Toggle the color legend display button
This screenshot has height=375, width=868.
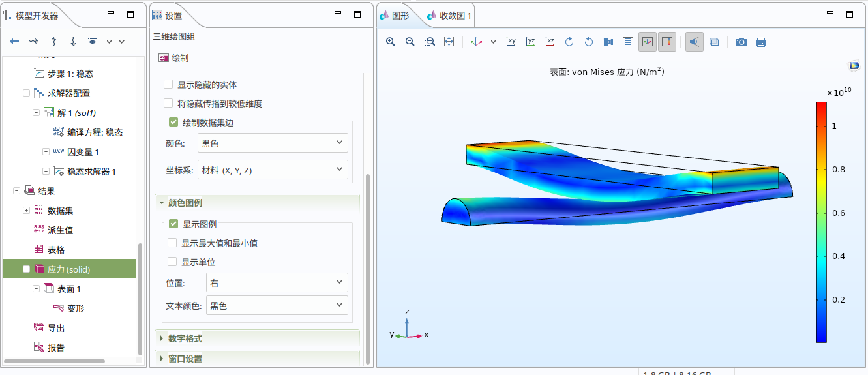(667, 42)
